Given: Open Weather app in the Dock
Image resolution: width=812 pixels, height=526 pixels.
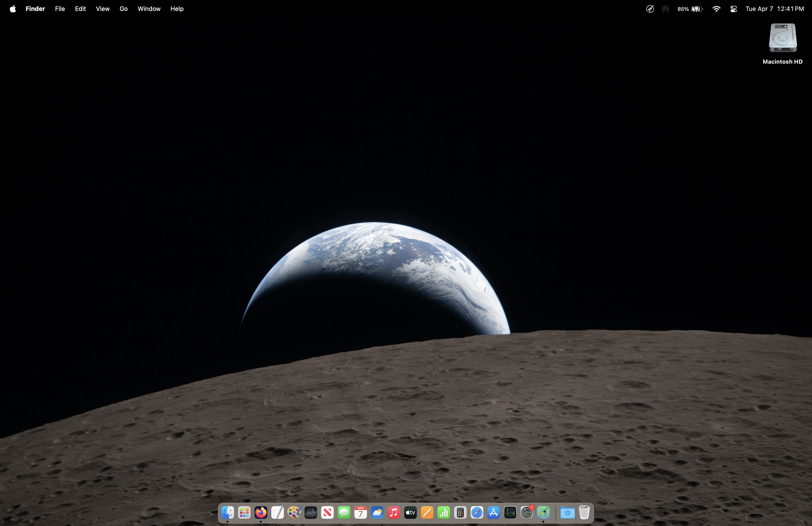Looking at the screenshot, I should coord(377,512).
